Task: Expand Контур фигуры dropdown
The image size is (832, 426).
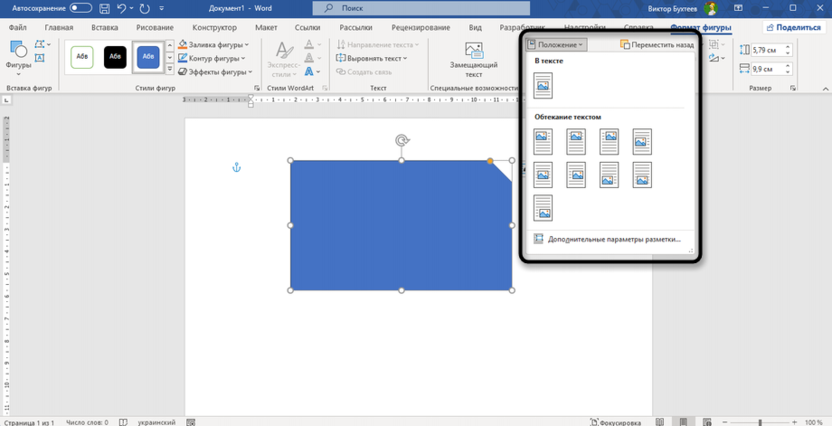Action: 213,58
